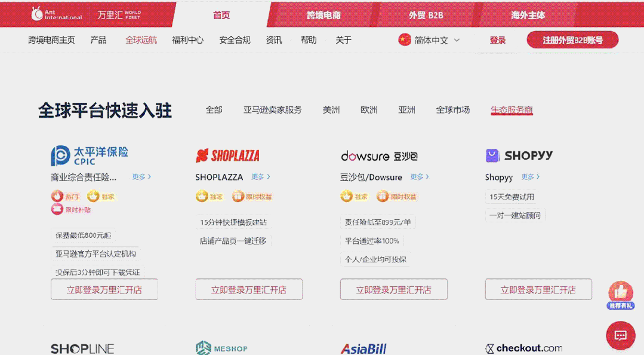Click the 独家 badge icon under 太平洋保险

93,196
